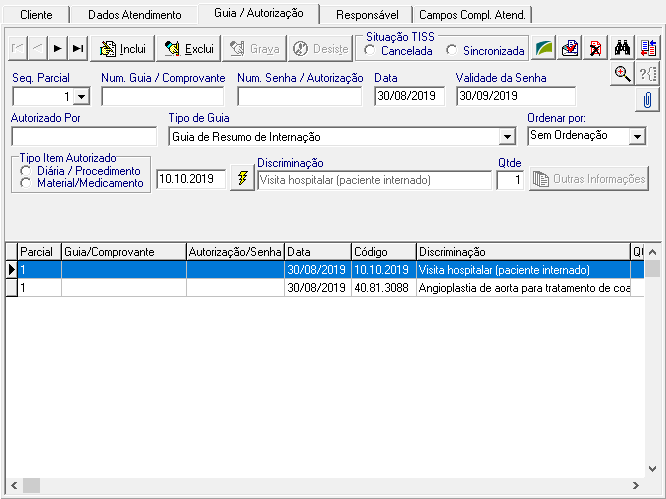Click the Autorização/Senha column header

pyautogui.click(x=235, y=252)
